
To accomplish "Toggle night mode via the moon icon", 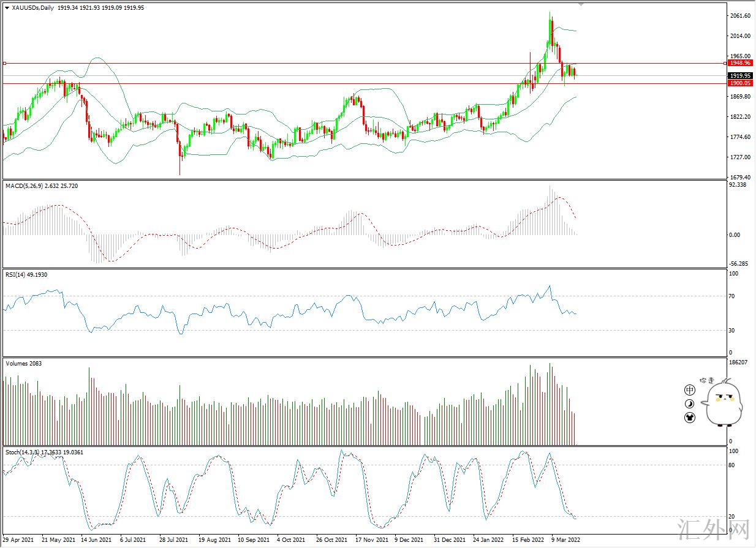I will click(690, 403).
